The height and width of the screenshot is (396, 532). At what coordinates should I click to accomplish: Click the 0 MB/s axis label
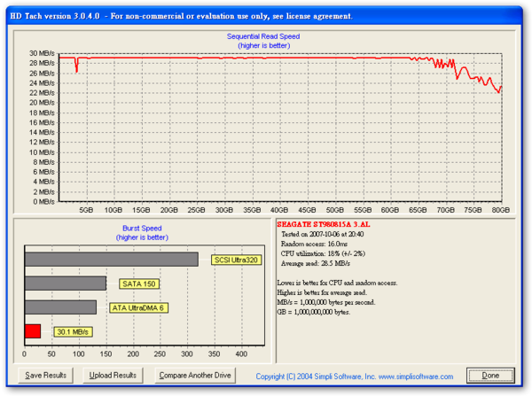43,202
